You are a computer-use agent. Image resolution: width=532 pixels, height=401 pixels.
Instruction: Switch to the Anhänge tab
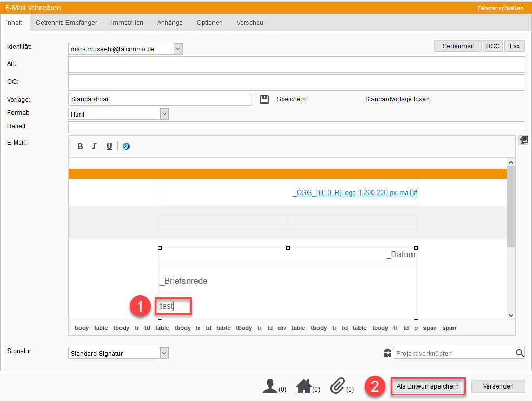click(170, 23)
